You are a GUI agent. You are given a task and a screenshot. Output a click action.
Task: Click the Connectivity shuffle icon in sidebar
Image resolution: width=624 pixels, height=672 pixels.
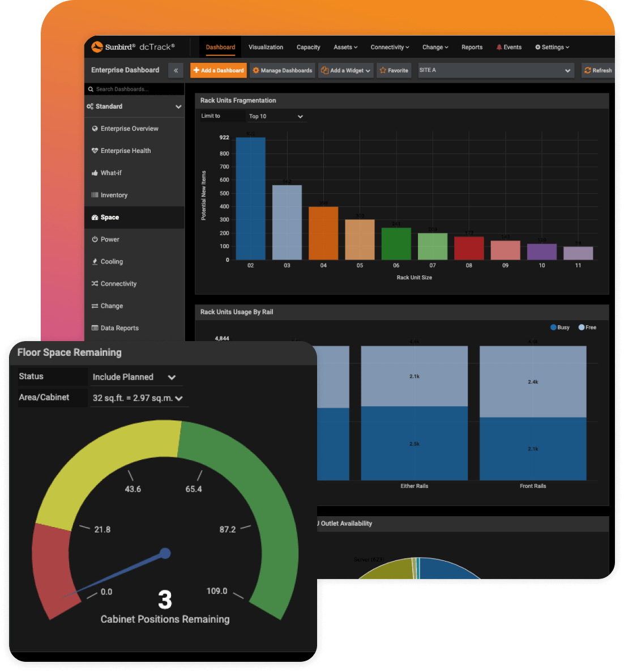point(95,283)
